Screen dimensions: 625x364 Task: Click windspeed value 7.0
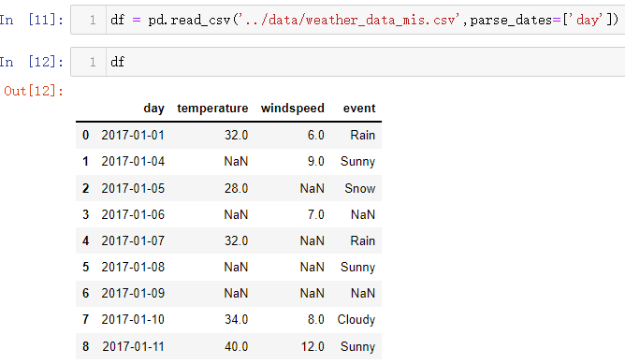click(x=315, y=214)
